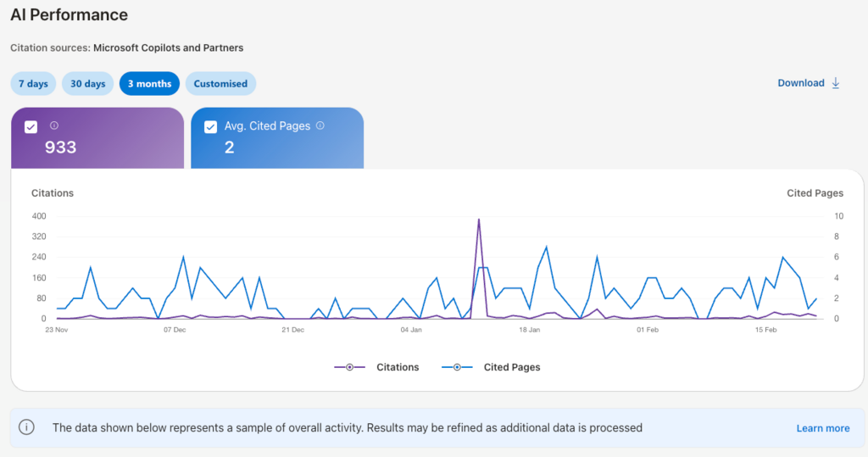The width and height of the screenshot is (868, 457).
Task: Click the '07 Dec' axis label
Action: (x=175, y=330)
